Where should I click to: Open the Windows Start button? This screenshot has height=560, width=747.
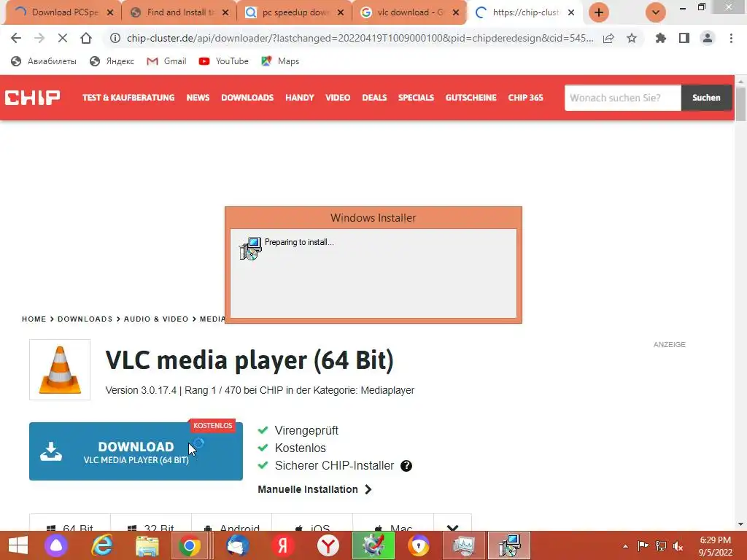(x=18, y=545)
